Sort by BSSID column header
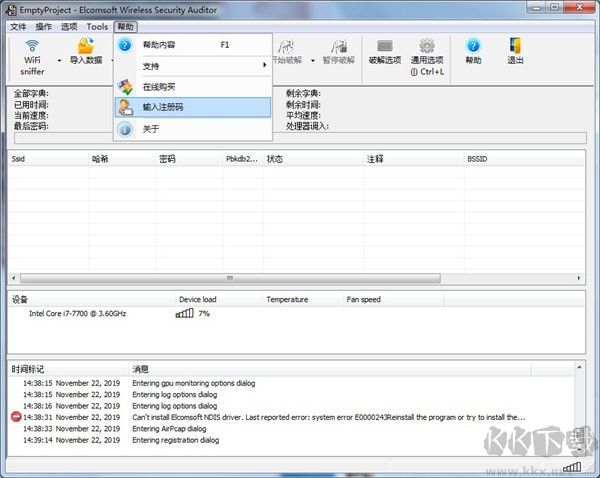 click(524, 159)
